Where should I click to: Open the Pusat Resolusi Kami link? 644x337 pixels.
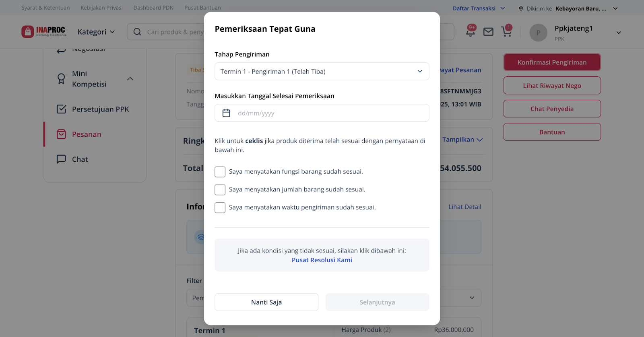point(322,260)
